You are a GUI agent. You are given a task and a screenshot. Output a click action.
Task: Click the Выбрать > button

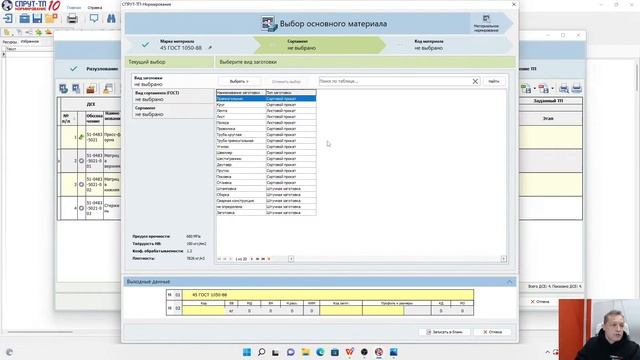(239, 81)
